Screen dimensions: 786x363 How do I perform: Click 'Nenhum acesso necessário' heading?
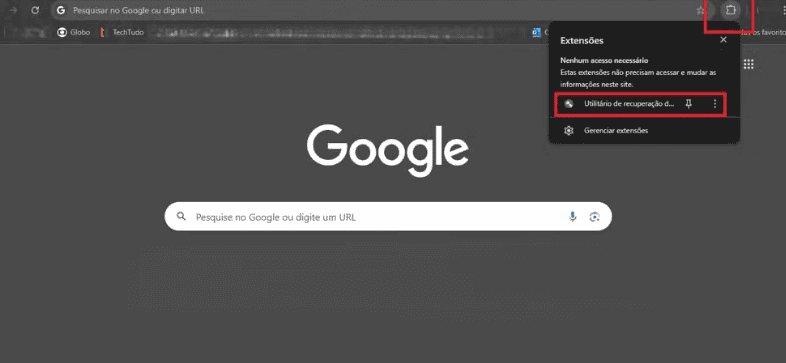604,60
